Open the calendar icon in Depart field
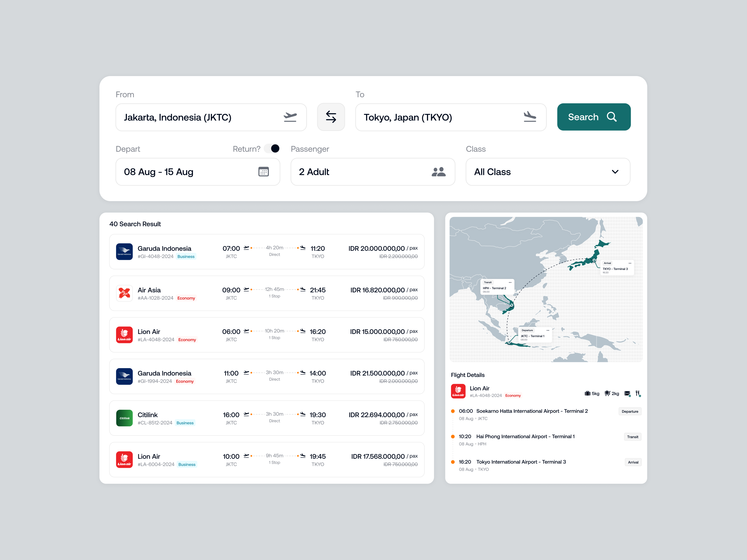This screenshot has width=747, height=560. (263, 172)
